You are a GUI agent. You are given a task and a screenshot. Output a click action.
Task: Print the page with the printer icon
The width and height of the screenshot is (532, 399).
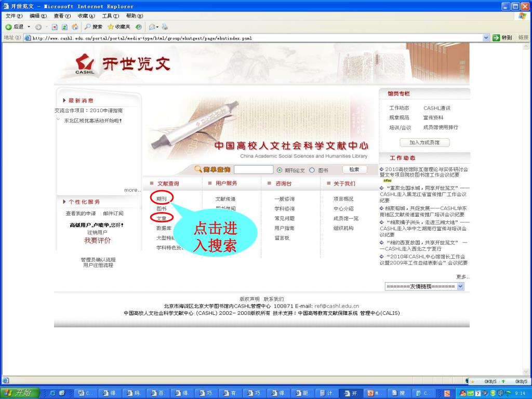click(165, 27)
